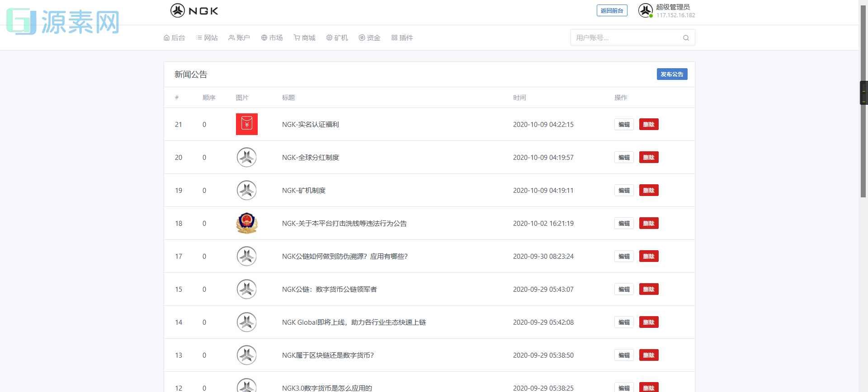Click the IP address 117.152.16.182
This screenshot has width=868, height=392.
coord(676,15)
